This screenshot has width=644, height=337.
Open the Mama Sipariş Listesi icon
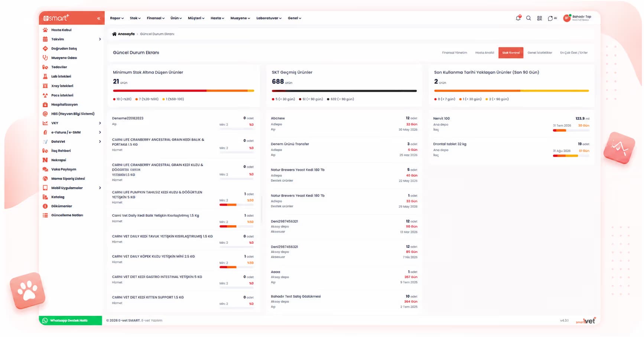tap(45, 178)
